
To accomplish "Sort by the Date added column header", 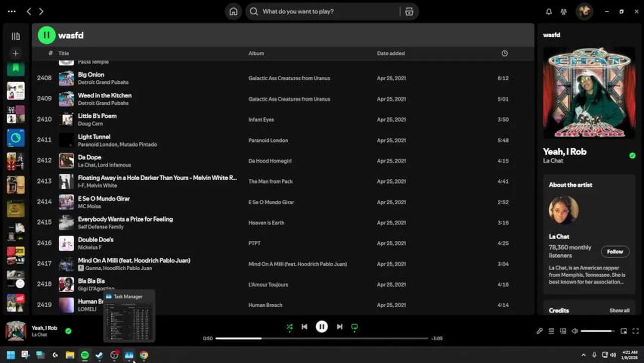I will pyautogui.click(x=391, y=53).
